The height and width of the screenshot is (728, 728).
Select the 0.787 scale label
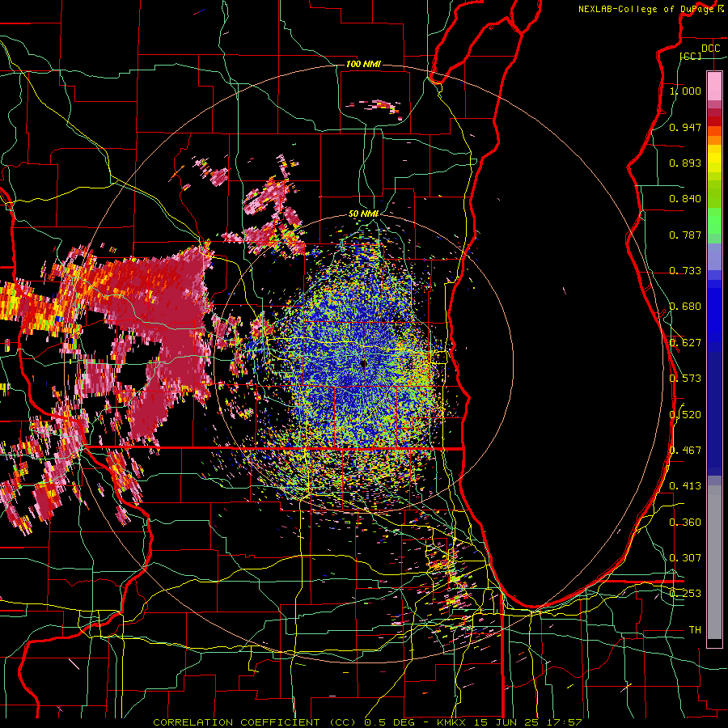tap(685, 235)
